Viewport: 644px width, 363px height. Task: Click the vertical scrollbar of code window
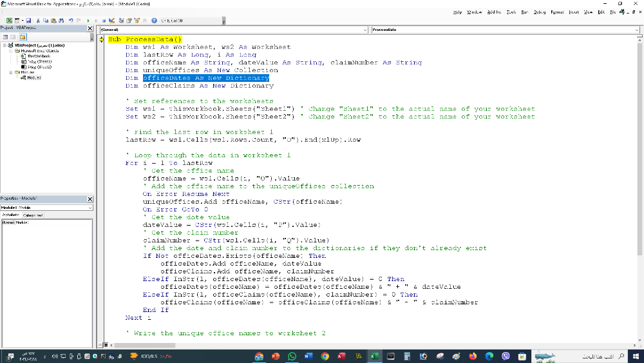[x=639, y=148]
